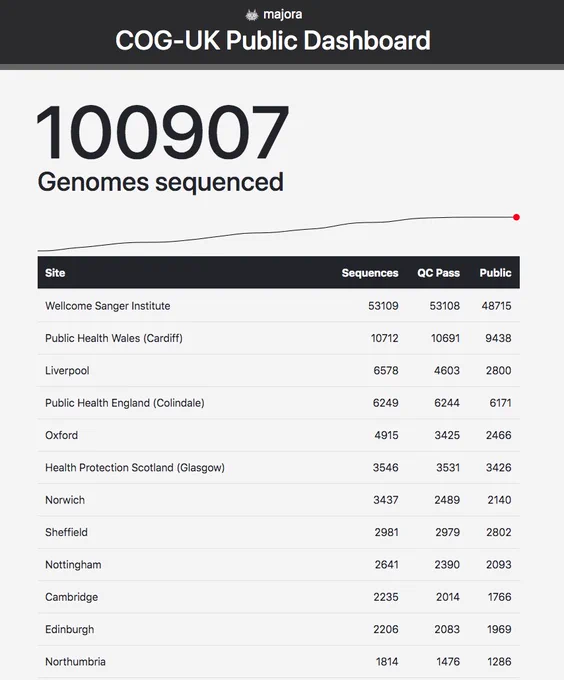Click Norwich Public value 2140
The width and height of the screenshot is (564, 680).
coord(499,500)
